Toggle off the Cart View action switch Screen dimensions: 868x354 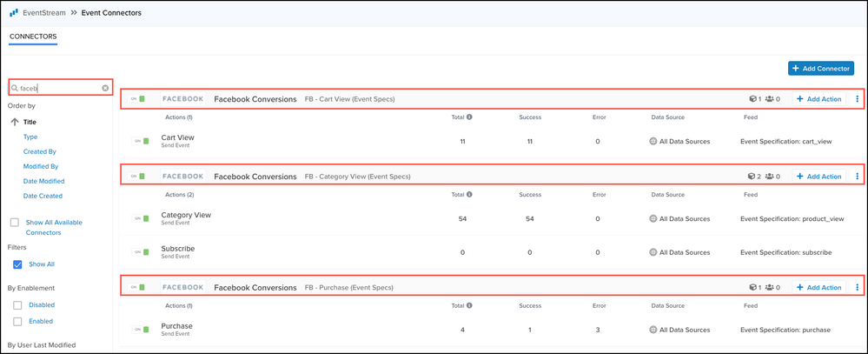(141, 141)
